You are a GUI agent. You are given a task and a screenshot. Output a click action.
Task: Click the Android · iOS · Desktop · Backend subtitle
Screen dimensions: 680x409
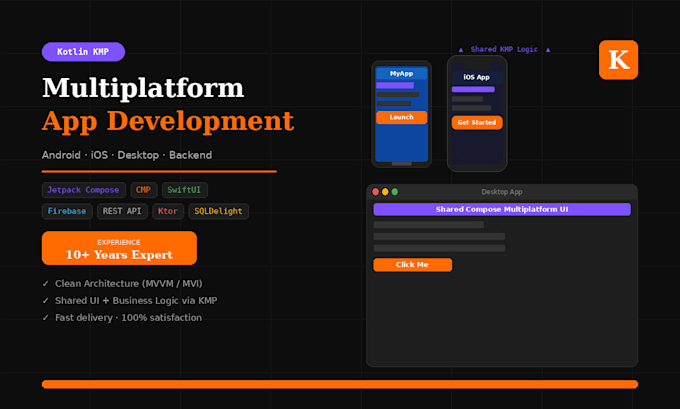point(127,155)
